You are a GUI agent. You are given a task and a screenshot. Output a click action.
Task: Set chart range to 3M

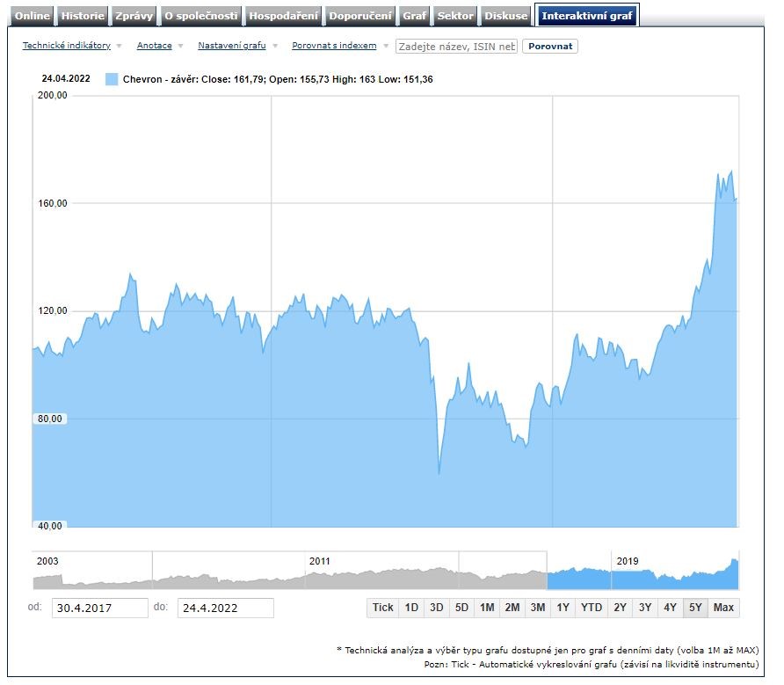pyautogui.click(x=538, y=608)
